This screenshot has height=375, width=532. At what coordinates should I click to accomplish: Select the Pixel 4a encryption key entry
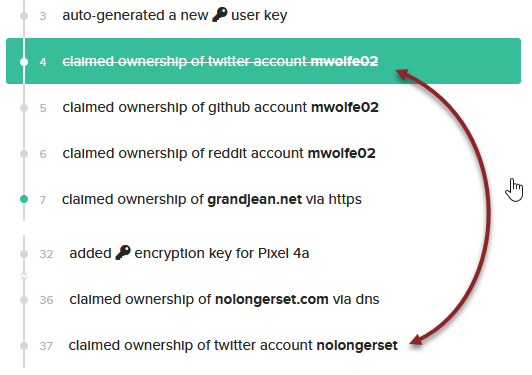pos(189,253)
